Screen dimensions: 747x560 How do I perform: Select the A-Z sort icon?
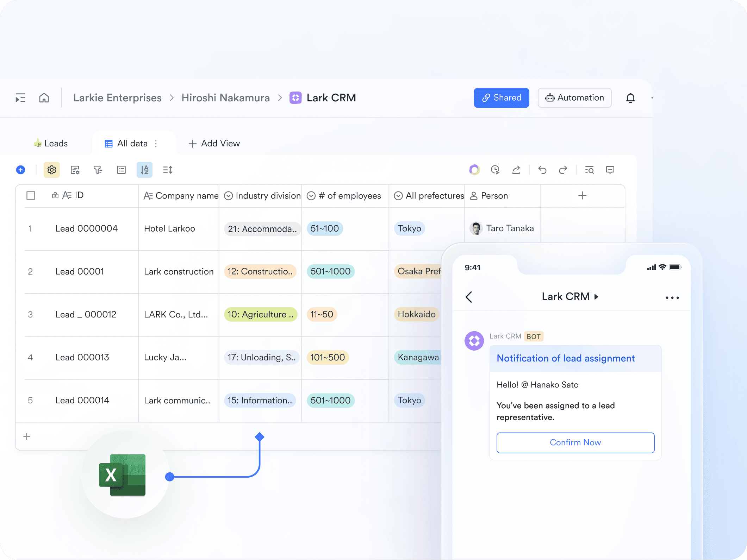click(x=144, y=170)
